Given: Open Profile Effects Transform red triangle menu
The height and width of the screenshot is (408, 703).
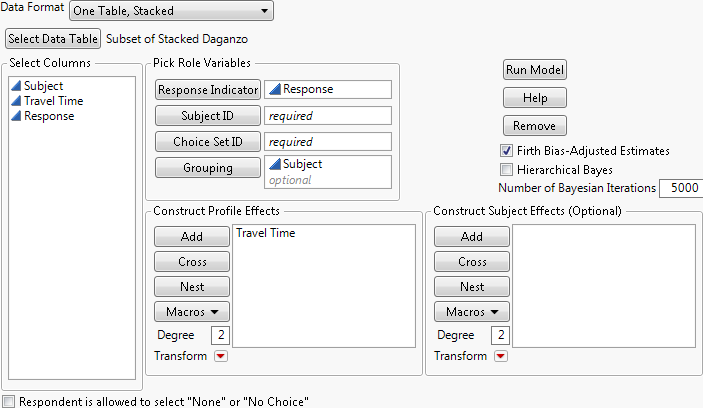Looking at the screenshot, I should (x=221, y=356).
